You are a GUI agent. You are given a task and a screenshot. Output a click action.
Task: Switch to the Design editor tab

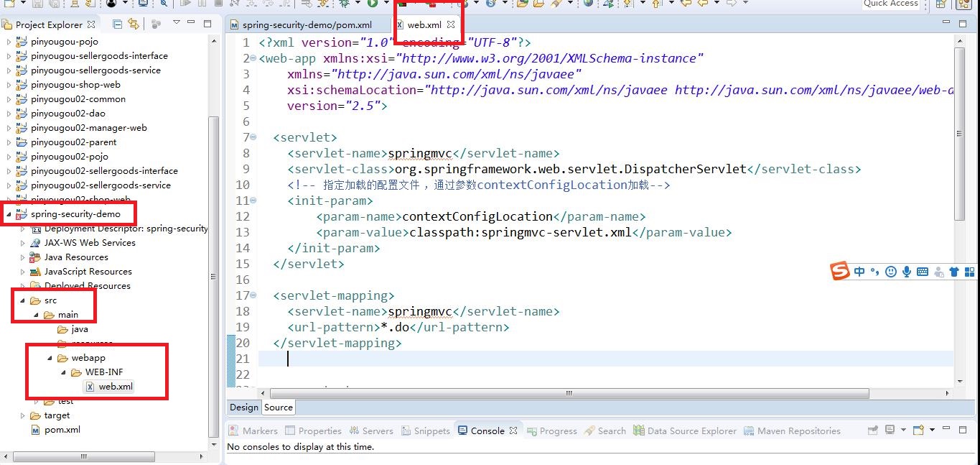point(243,408)
